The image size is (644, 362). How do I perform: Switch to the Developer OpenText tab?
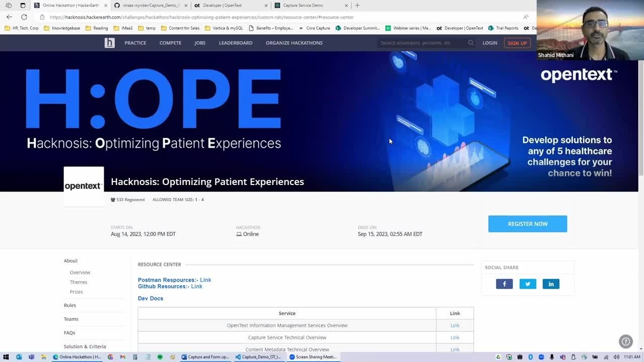click(x=229, y=5)
